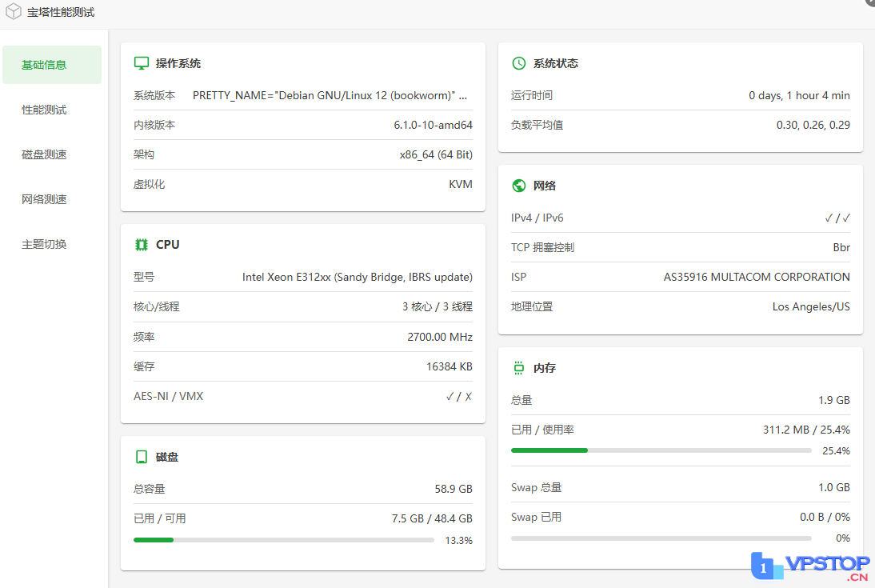
Task: Switch to the 磁盘测速 tab
Action: 45,154
